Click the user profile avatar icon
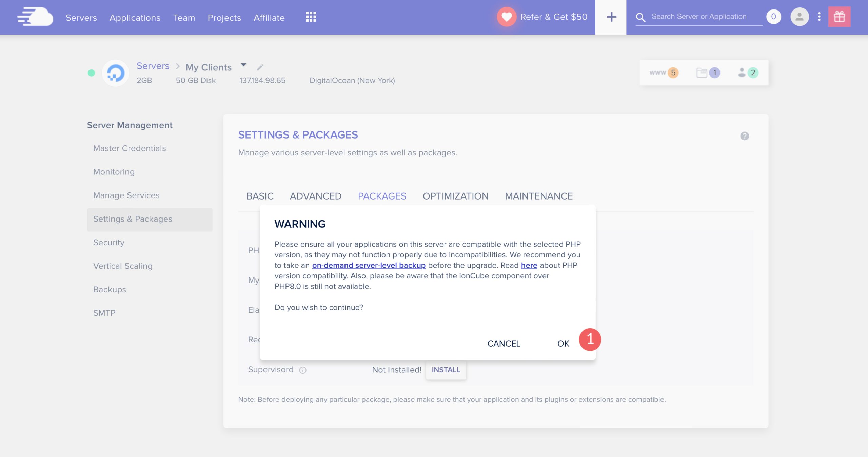 800,17
